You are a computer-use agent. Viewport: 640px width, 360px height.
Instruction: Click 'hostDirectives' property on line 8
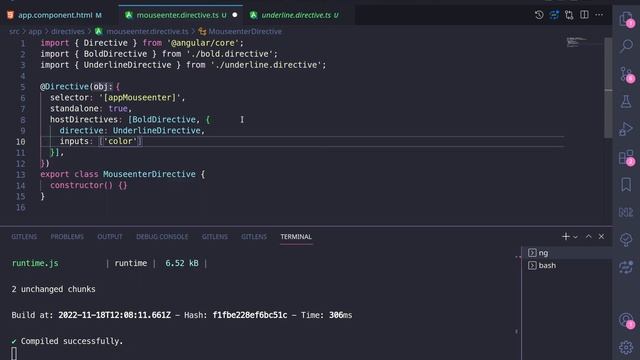coord(84,120)
